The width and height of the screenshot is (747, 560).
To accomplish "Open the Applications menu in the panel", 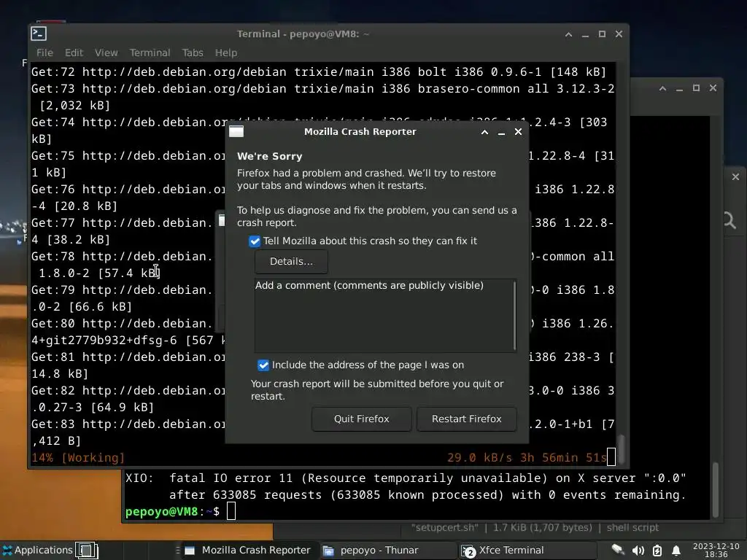I will click(37, 551).
